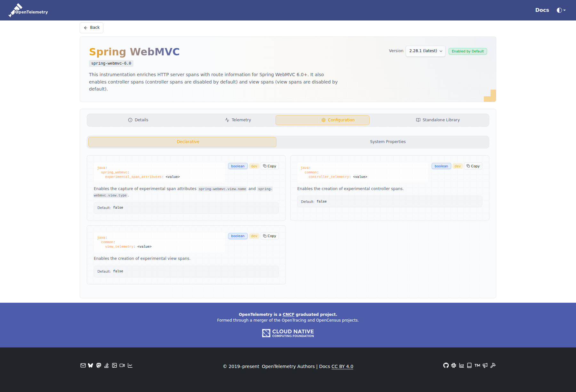The width and height of the screenshot is (576, 392).
Task: Switch to the Details tab
Action: (138, 120)
